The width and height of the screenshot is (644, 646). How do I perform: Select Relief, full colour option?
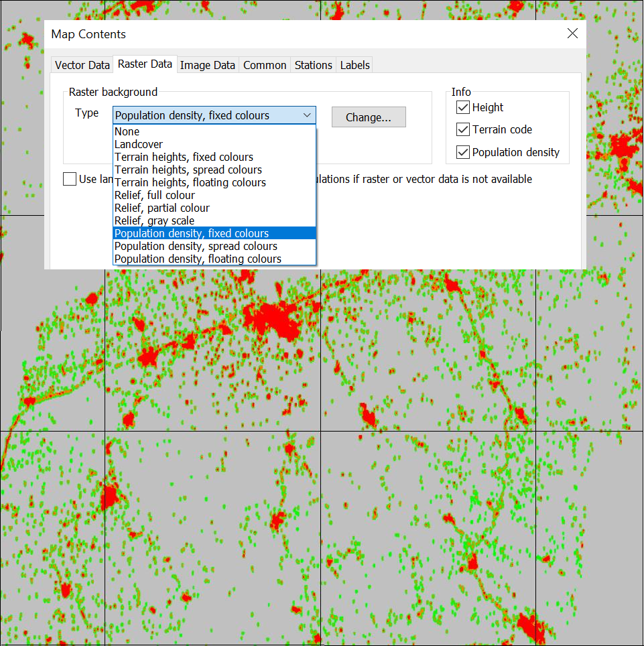tap(155, 195)
